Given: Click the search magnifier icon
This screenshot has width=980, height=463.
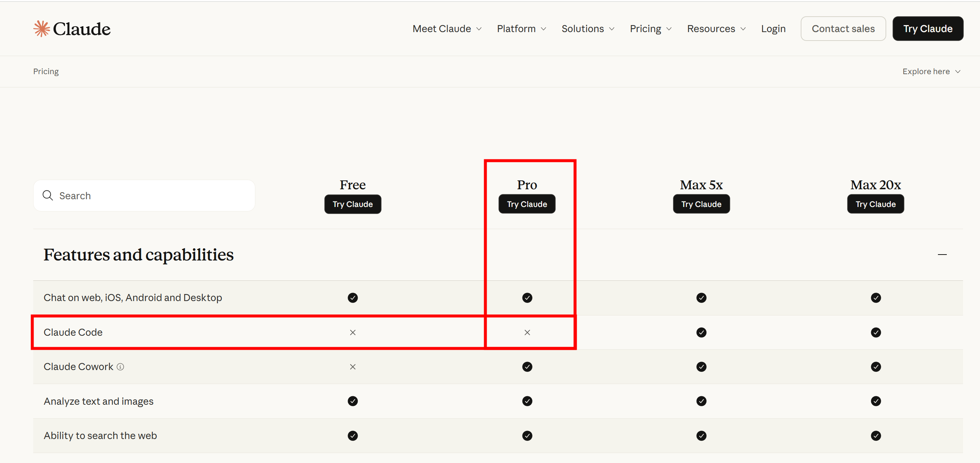Looking at the screenshot, I should (x=48, y=195).
